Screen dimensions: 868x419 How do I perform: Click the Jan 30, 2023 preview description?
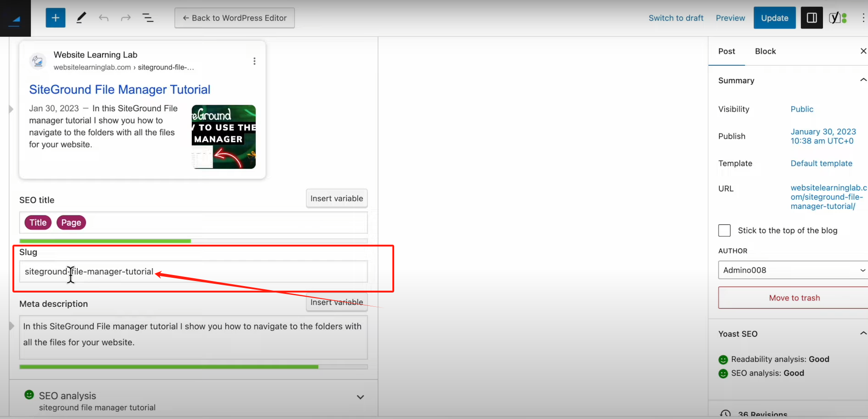click(103, 126)
